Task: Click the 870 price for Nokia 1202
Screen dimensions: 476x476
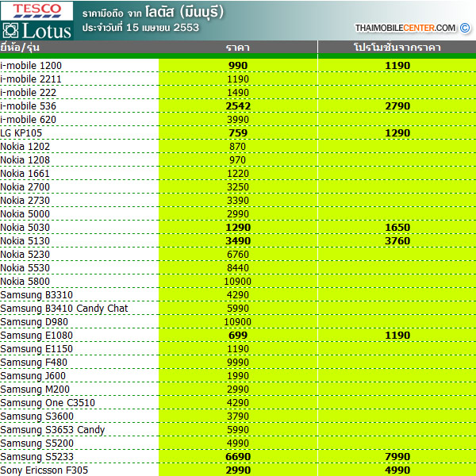Action: (237, 147)
